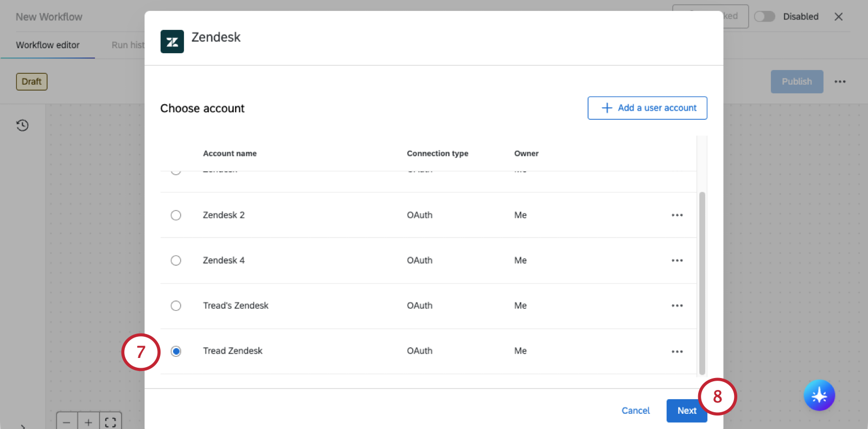Click Connection type column header
The image size is (868, 429).
[x=437, y=153]
